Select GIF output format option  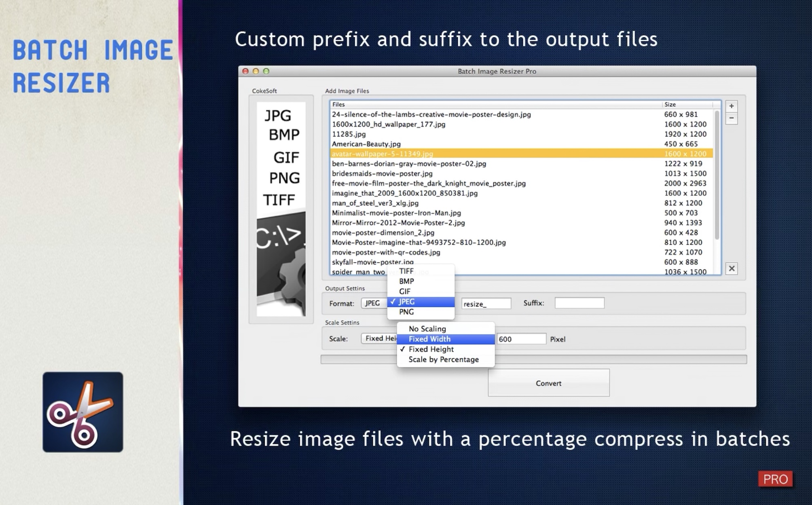pyautogui.click(x=405, y=292)
